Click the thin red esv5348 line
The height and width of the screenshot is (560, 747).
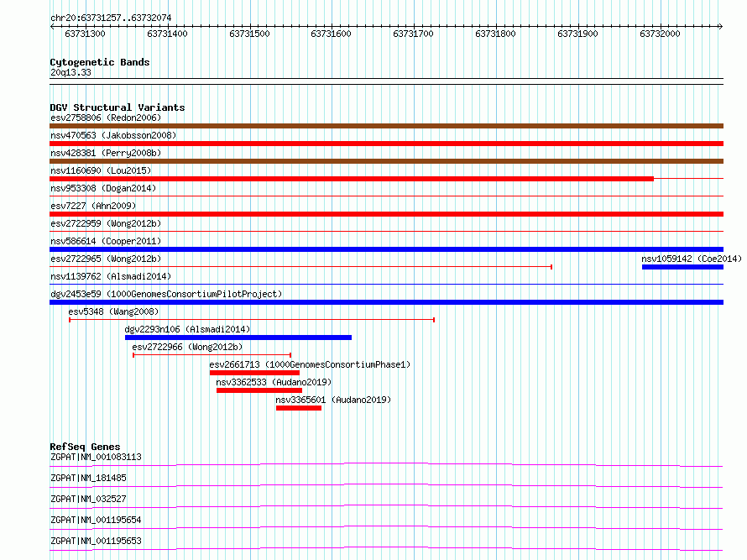coord(252,320)
